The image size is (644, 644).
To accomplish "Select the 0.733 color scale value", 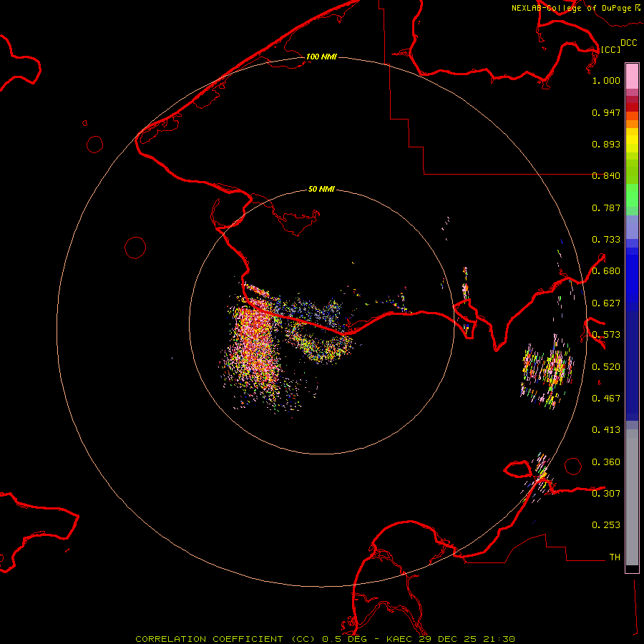I will tap(606, 240).
